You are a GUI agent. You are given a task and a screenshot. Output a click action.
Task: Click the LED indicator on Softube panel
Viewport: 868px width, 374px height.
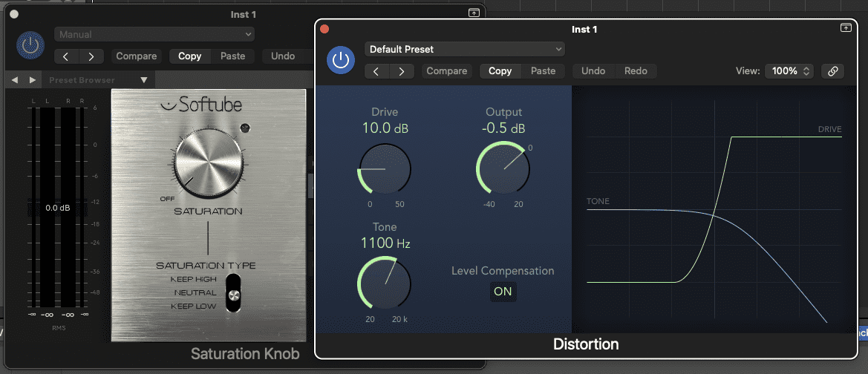245,128
